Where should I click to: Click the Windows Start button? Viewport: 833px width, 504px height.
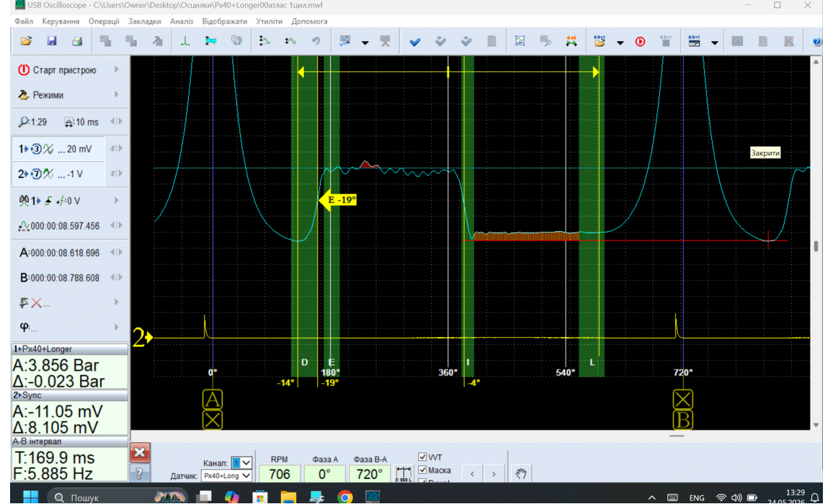30,497
